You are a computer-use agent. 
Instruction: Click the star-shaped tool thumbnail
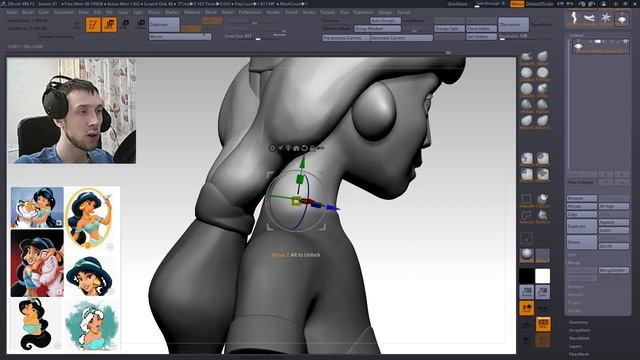606,18
